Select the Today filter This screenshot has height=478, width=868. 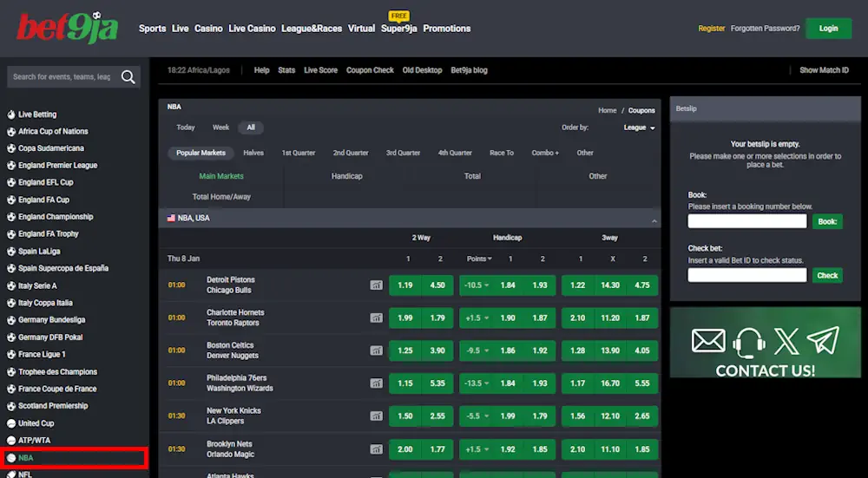tap(186, 128)
